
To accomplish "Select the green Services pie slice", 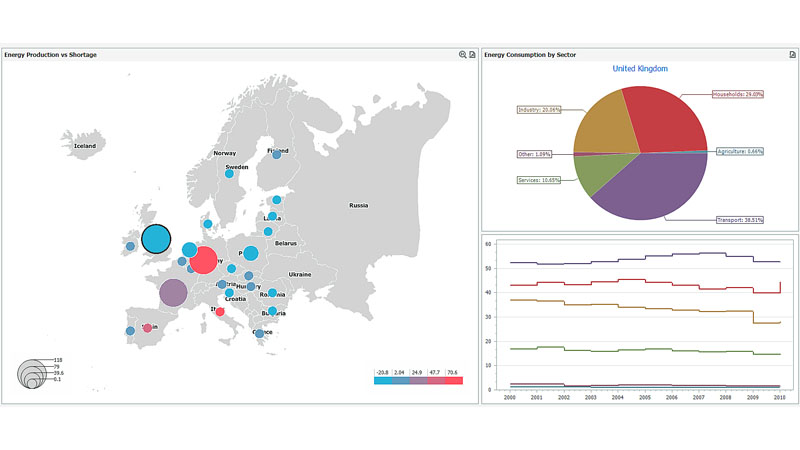I will (599, 172).
